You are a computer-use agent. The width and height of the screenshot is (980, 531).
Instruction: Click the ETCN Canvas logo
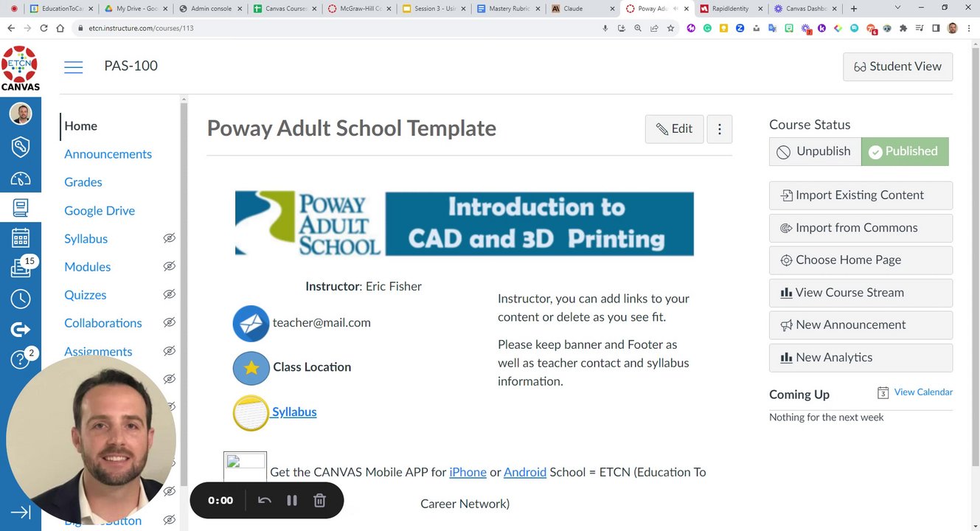click(20, 69)
